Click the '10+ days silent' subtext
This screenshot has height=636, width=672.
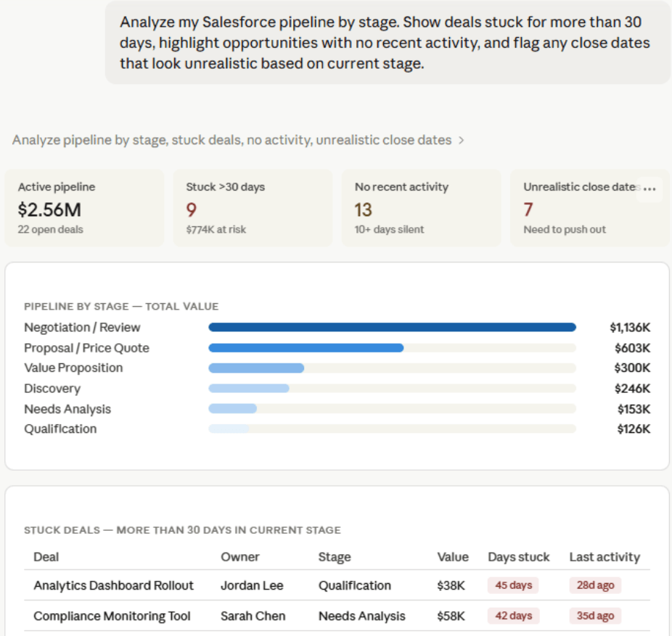[389, 230]
